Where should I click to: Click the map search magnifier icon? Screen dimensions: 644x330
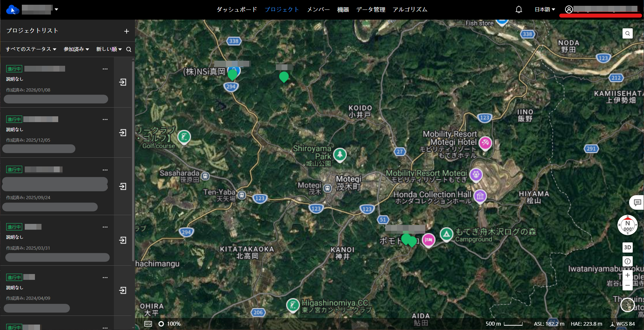(x=627, y=33)
